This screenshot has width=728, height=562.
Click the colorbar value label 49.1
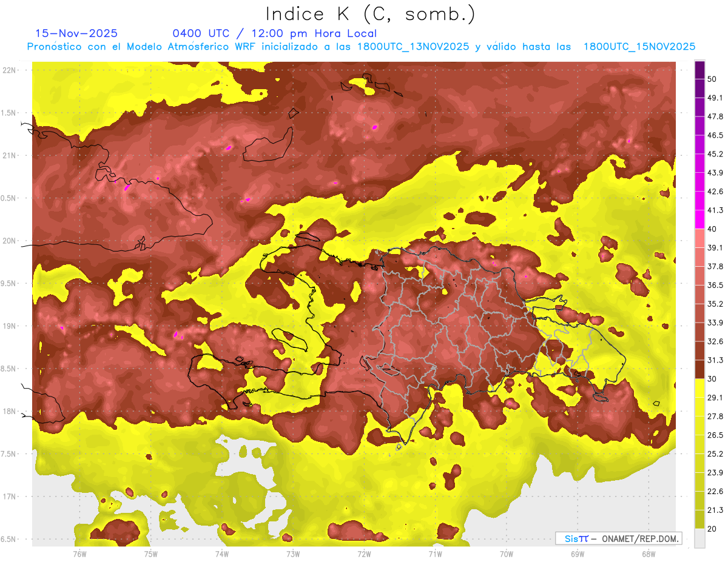point(715,98)
